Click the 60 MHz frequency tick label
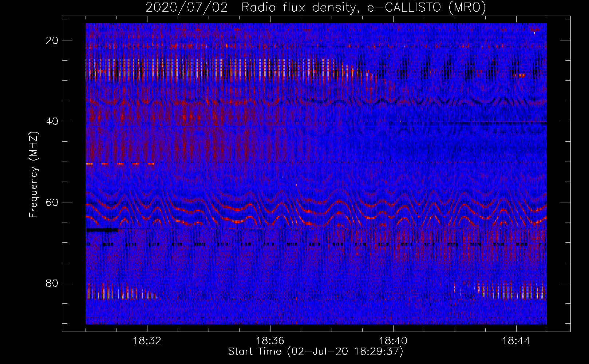 pyautogui.click(x=52, y=202)
